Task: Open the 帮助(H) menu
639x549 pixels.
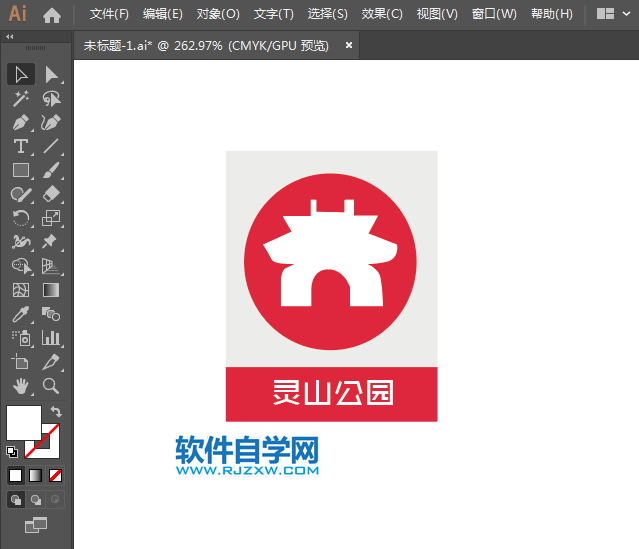Action: [552, 14]
